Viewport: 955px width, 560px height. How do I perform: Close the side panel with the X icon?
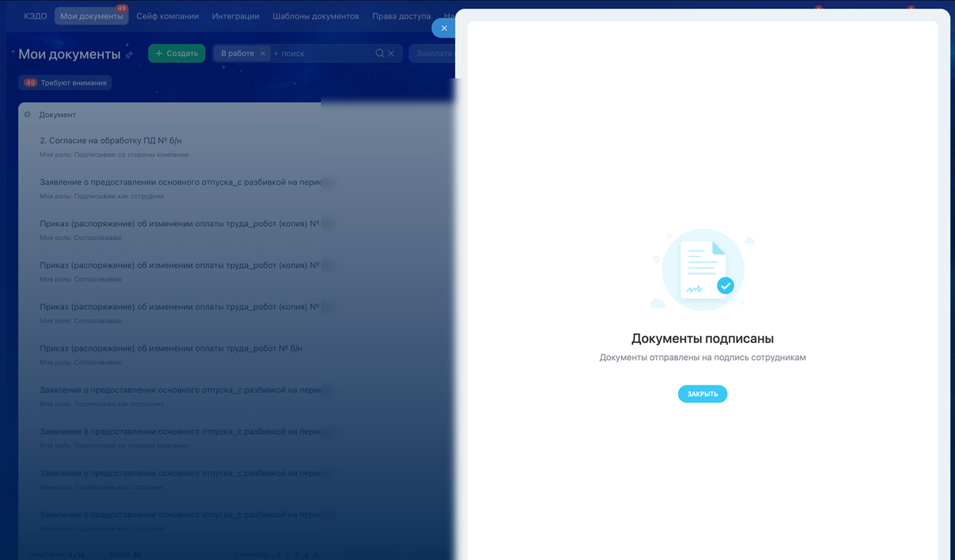tap(444, 28)
